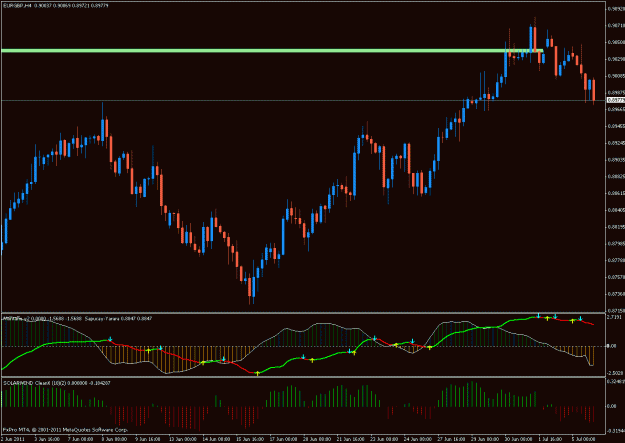
Task: Click the EURGBP,H4 chart title text
Action: pos(18,6)
